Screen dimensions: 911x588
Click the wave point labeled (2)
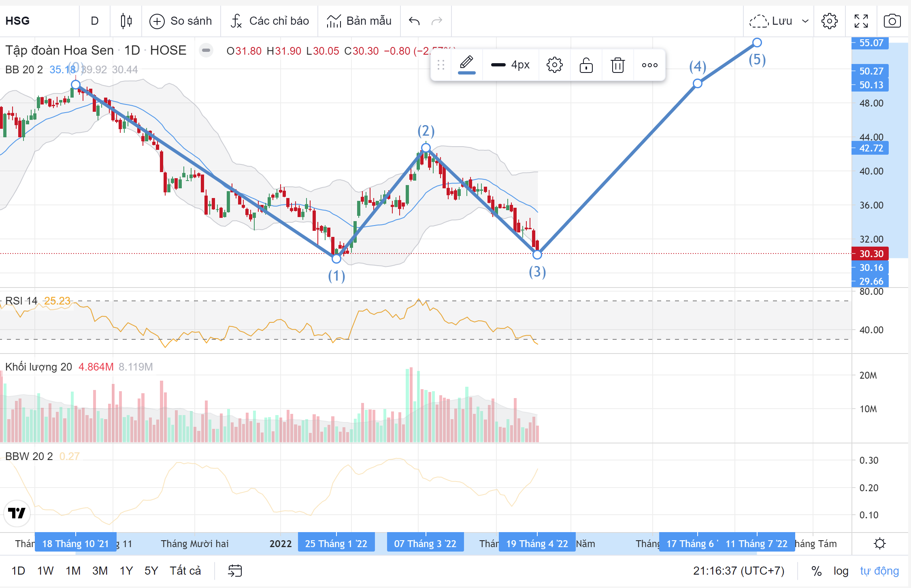click(x=426, y=148)
